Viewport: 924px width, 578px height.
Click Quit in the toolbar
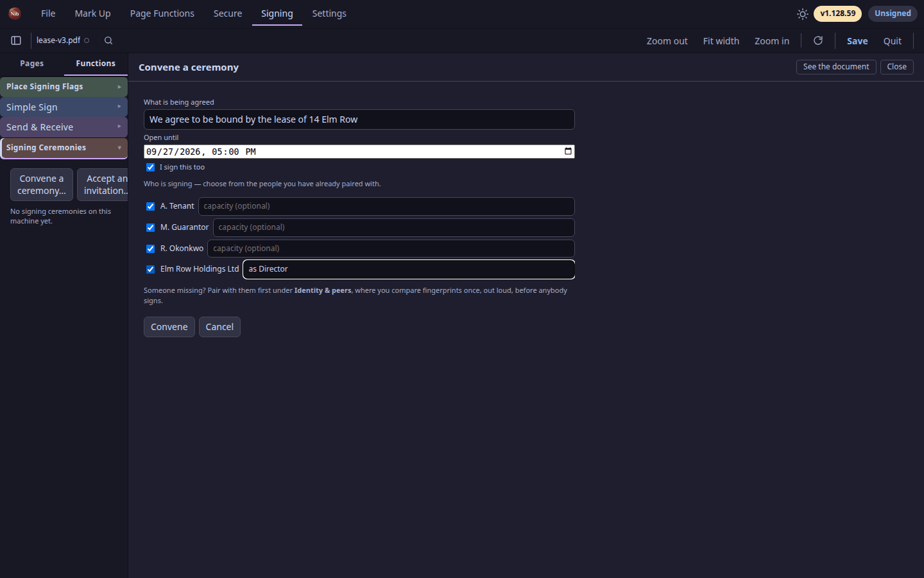tap(893, 41)
